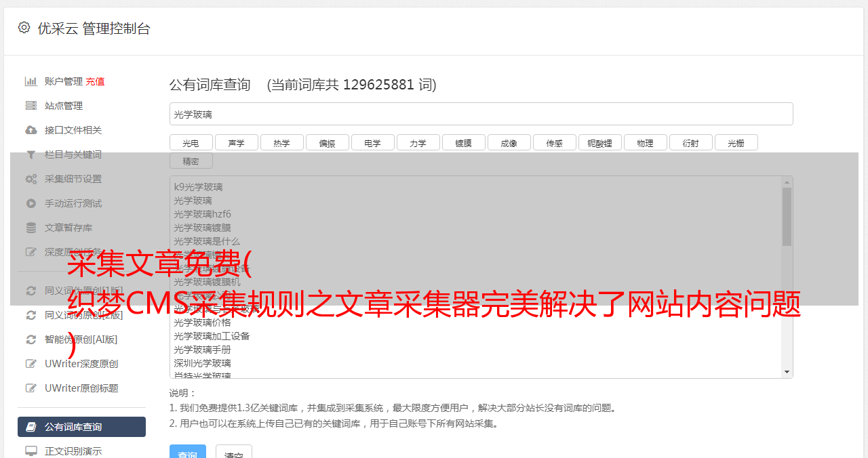Choose the 铌酸锂 tag button

(599, 142)
